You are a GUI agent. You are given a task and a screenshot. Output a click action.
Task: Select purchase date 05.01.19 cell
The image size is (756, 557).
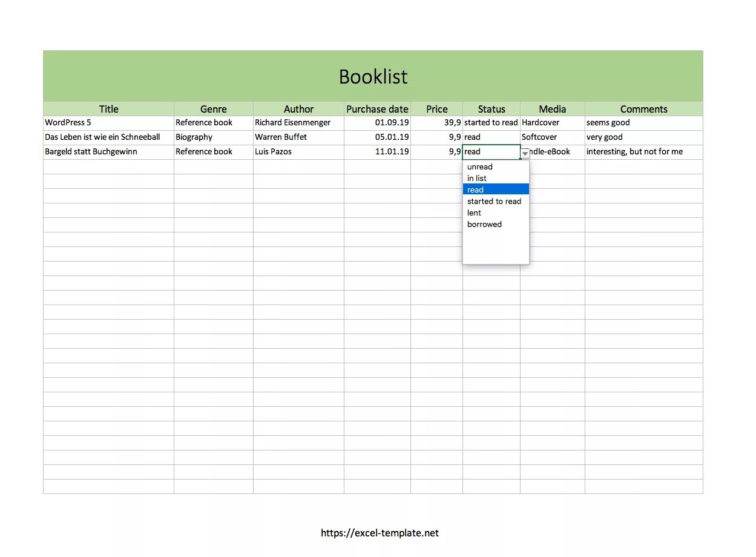(378, 137)
